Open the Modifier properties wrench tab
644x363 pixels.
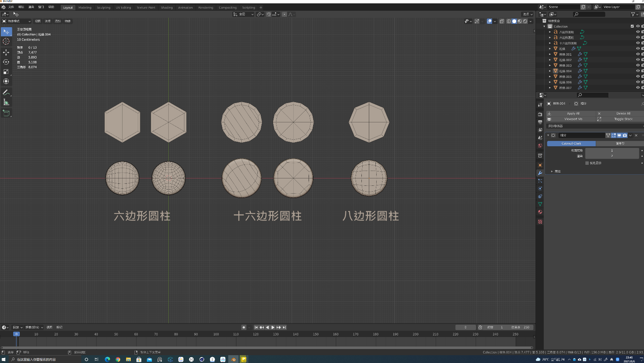click(x=540, y=173)
